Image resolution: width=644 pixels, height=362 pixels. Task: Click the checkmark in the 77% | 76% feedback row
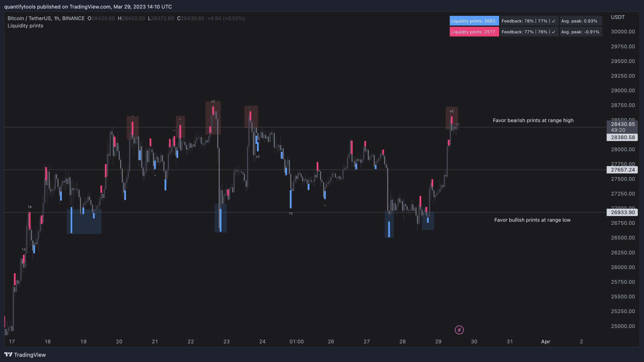pos(553,32)
